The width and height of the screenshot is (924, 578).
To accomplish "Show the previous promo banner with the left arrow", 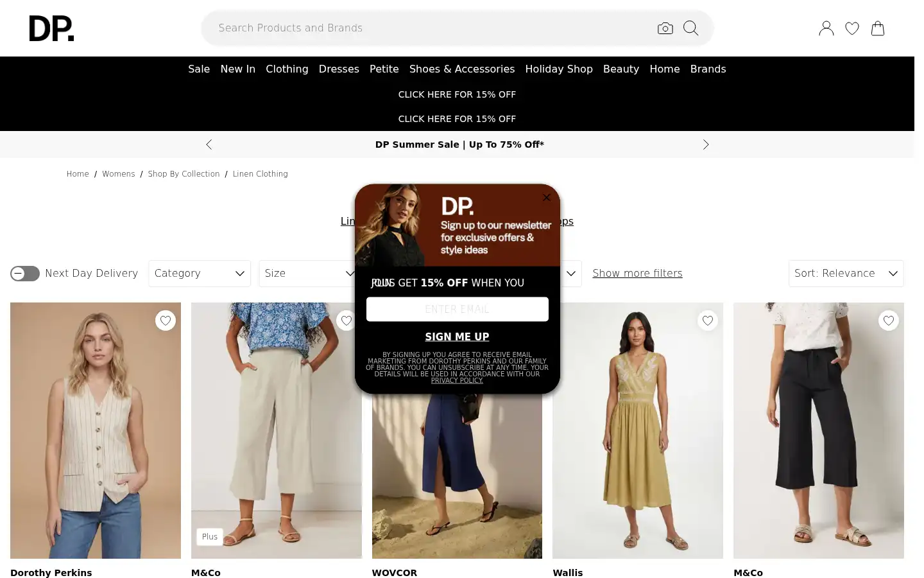I will [x=209, y=144].
